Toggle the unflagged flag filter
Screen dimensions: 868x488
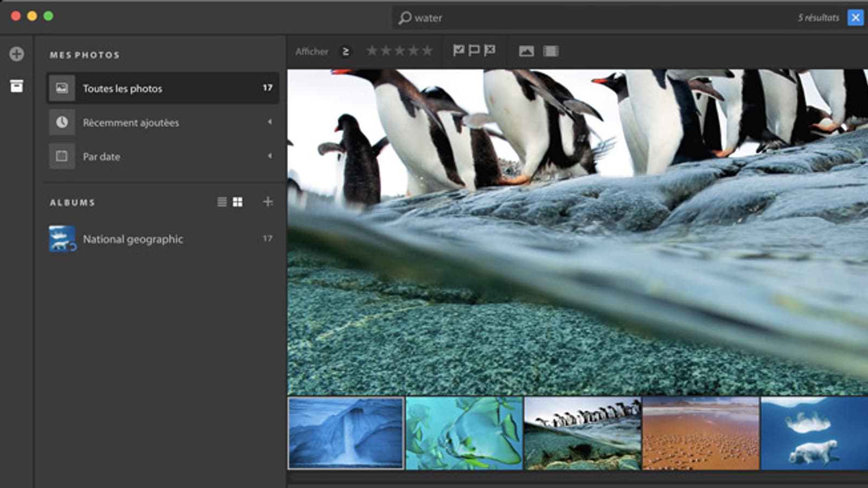click(474, 50)
